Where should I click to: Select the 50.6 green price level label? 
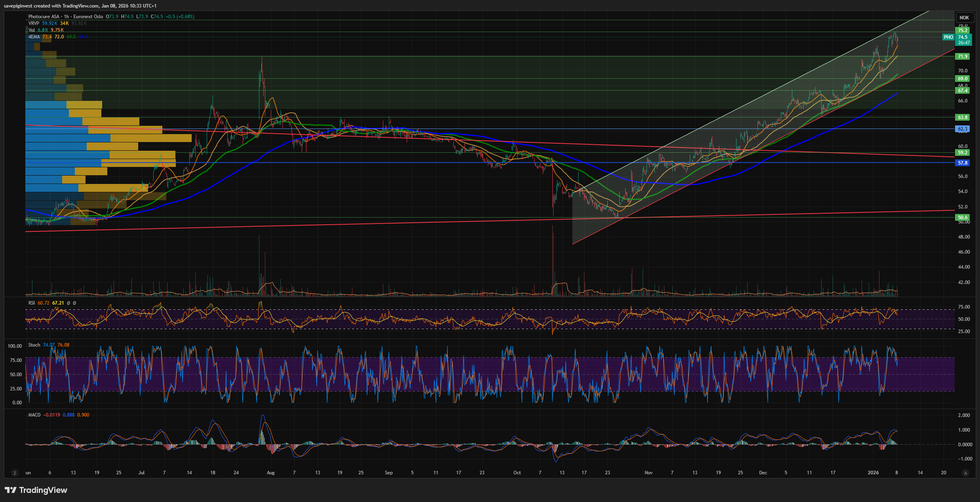click(x=963, y=218)
